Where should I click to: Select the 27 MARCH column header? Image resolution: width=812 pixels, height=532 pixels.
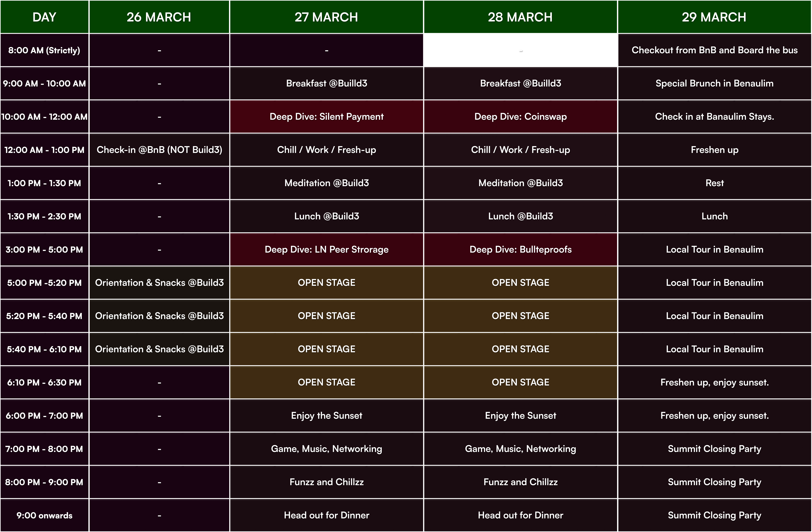coord(326,17)
